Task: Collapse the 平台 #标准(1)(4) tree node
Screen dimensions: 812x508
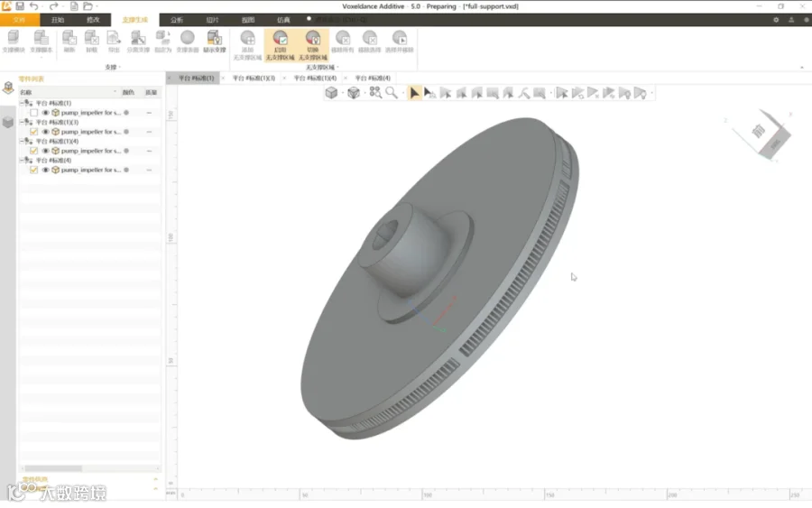Action: pyautogui.click(x=22, y=141)
